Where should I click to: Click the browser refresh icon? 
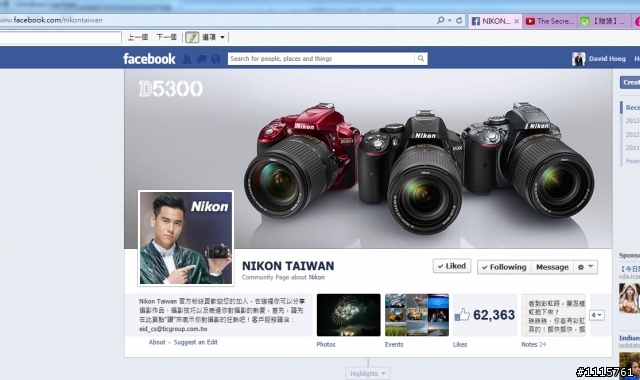(459, 20)
